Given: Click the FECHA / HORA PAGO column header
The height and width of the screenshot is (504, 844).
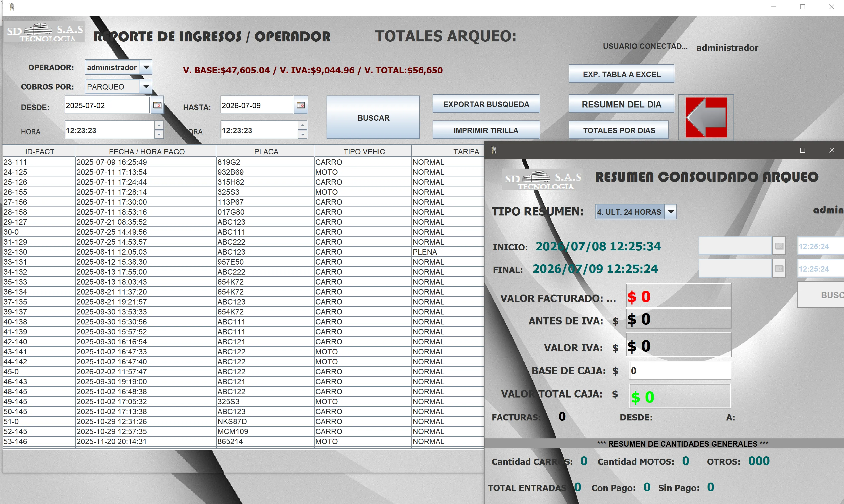Looking at the screenshot, I should 146,151.
